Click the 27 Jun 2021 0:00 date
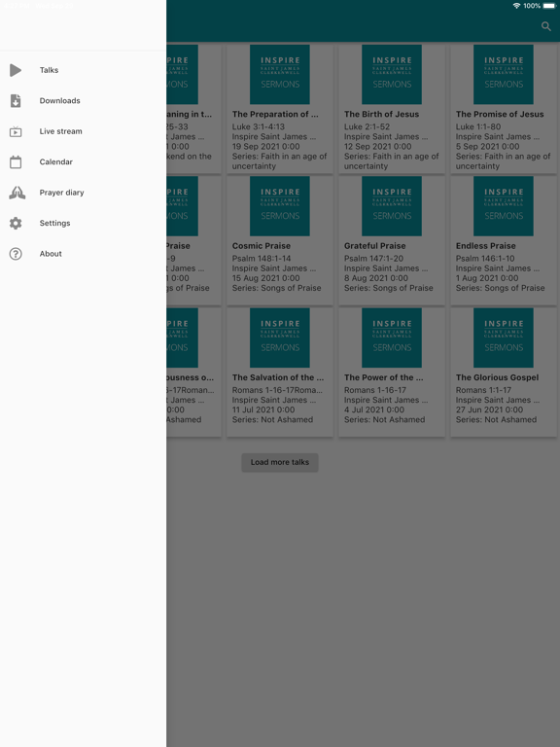 pyautogui.click(x=489, y=409)
